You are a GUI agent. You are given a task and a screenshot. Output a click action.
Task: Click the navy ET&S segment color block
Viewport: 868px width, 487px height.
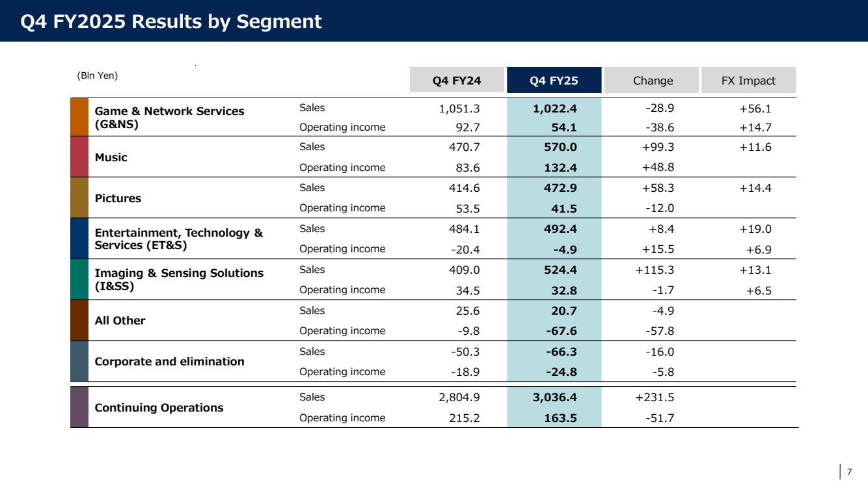(79, 239)
